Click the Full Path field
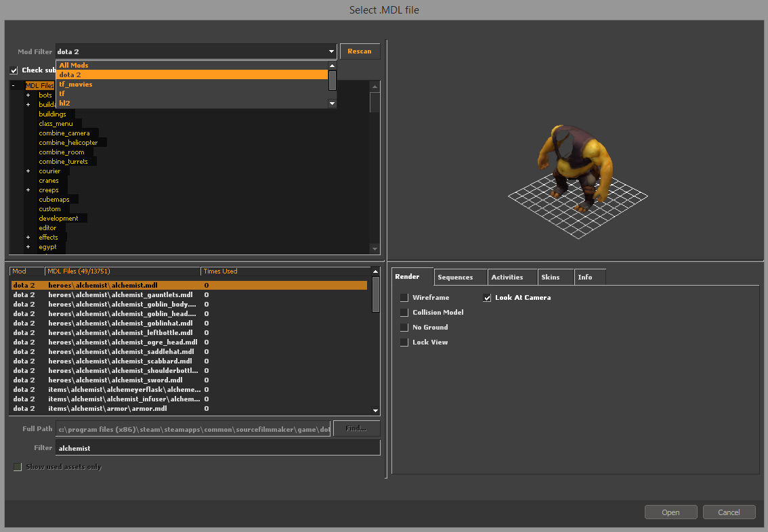 pos(193,429)
